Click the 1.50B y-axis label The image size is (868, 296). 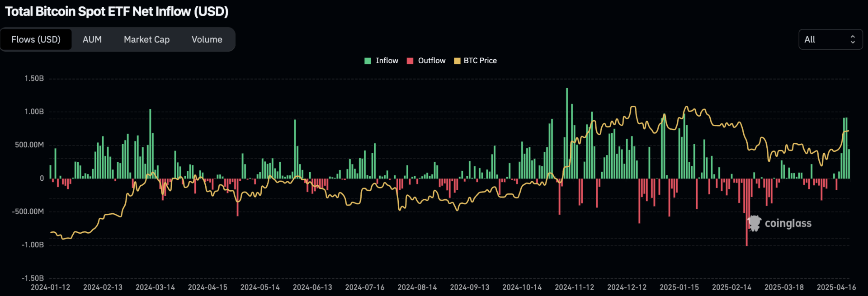[x=34, y=79]
